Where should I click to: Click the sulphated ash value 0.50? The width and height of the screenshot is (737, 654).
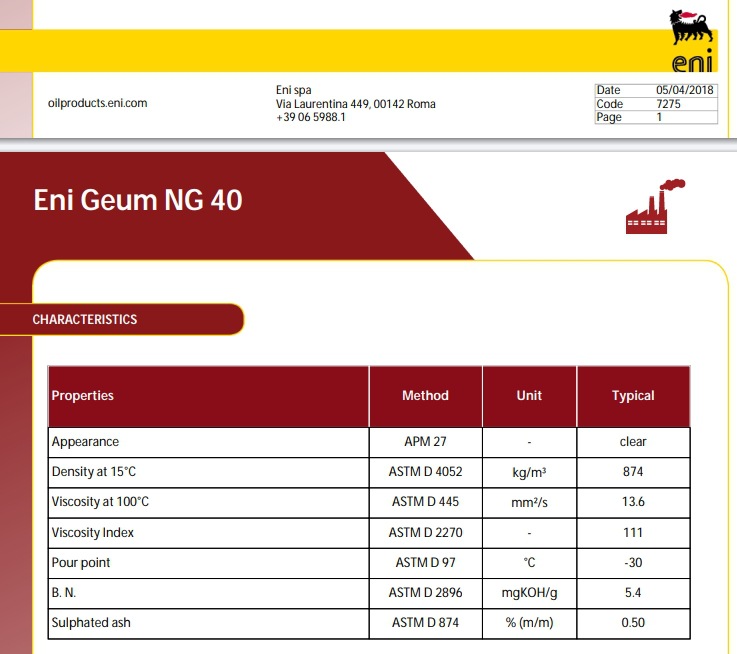coord(633,623)
